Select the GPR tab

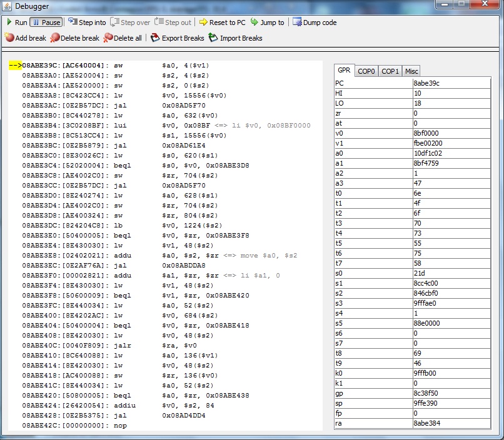click(x=344, y=71)
